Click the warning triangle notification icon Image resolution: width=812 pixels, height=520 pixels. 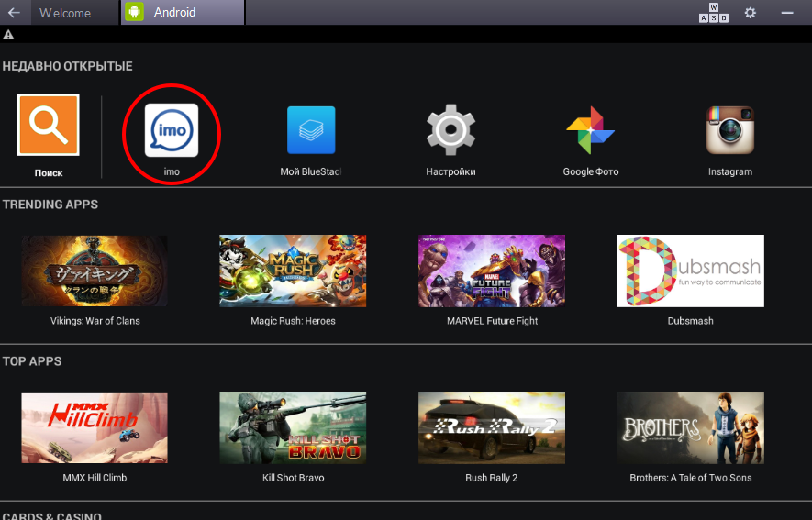point(8,35)
